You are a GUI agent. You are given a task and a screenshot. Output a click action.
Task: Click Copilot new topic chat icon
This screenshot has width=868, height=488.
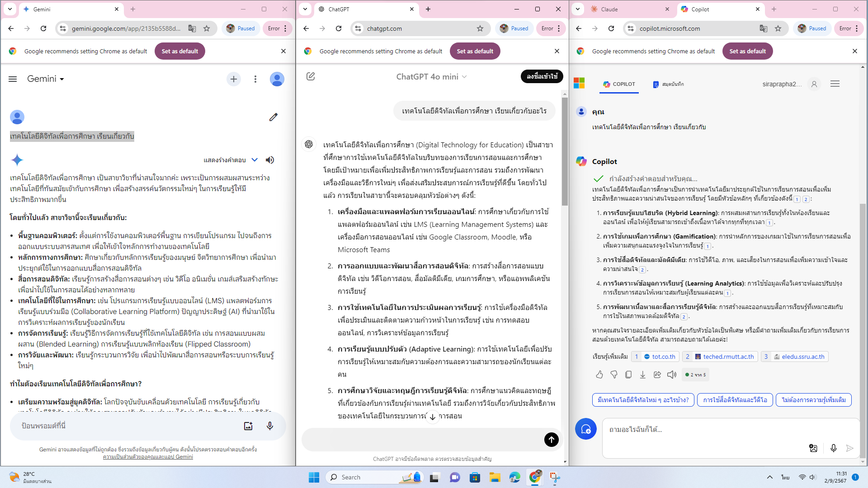[x=585, y=429]
